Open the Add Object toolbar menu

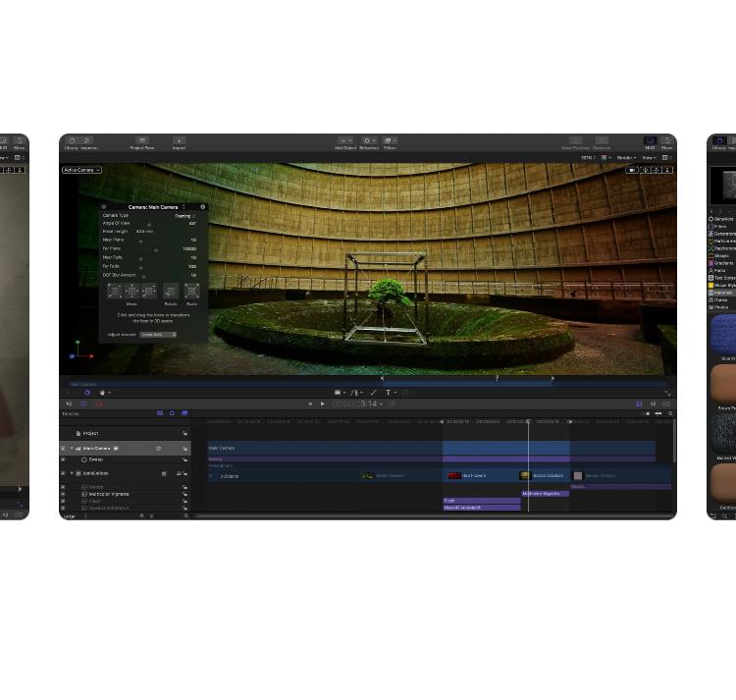(x=345, y=143)
